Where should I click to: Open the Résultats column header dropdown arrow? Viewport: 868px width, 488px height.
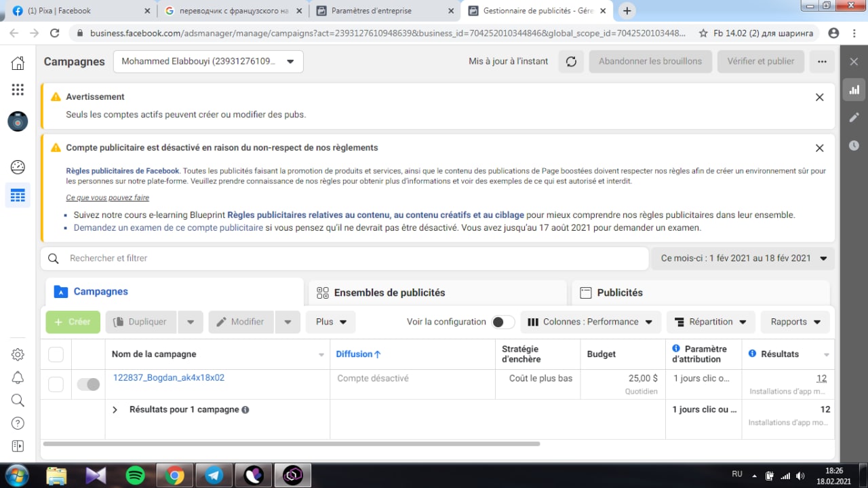pyautogui.click(x=826, y=355)
